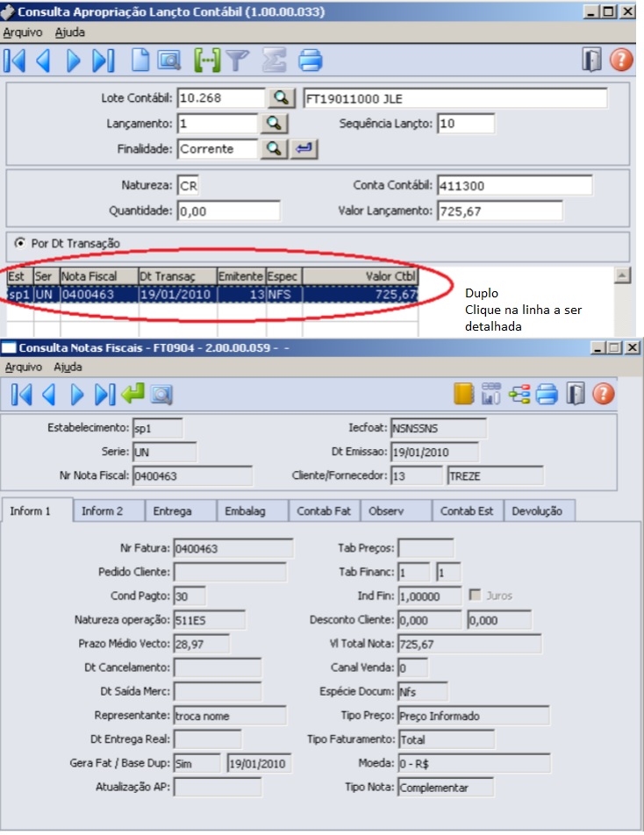This screenshot has height=835, width=644.
Task: Click the search window icon in top toolbar
Action: click(169, 61)
